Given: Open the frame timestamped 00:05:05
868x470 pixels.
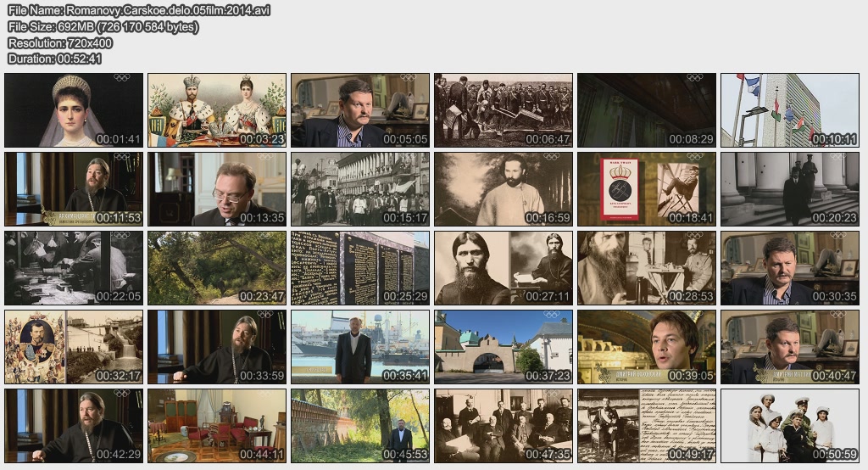Looking at the screenshot, I should [x=360, y=110].
